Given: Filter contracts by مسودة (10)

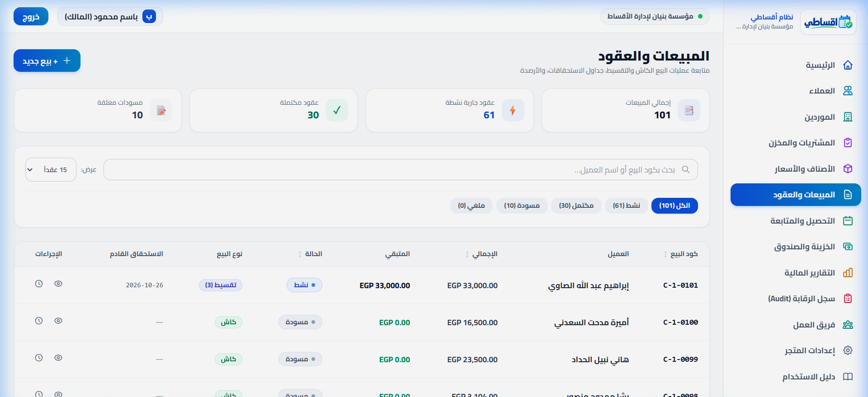Looking at the screenshot, I should (522, 206).
